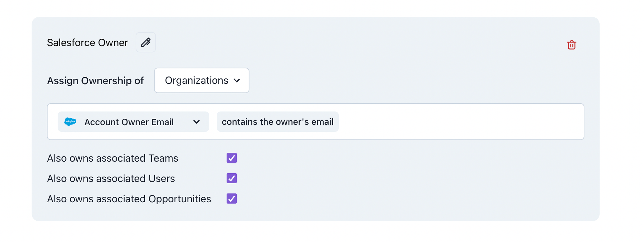Click the Salesforce cloud logo
This screenshot has width=644, height=242.
[x=70, y=122]
